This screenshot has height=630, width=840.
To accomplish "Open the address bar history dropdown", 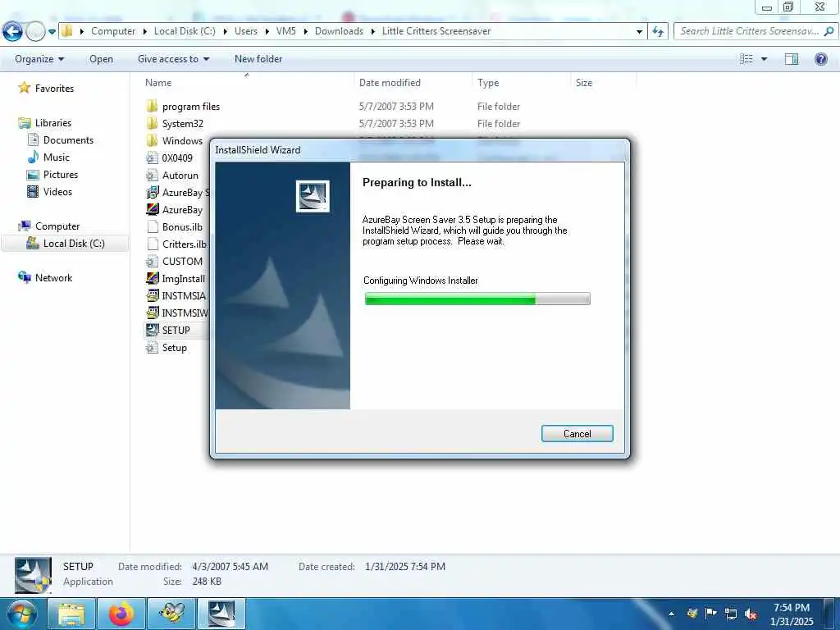I will coord(639,32).
